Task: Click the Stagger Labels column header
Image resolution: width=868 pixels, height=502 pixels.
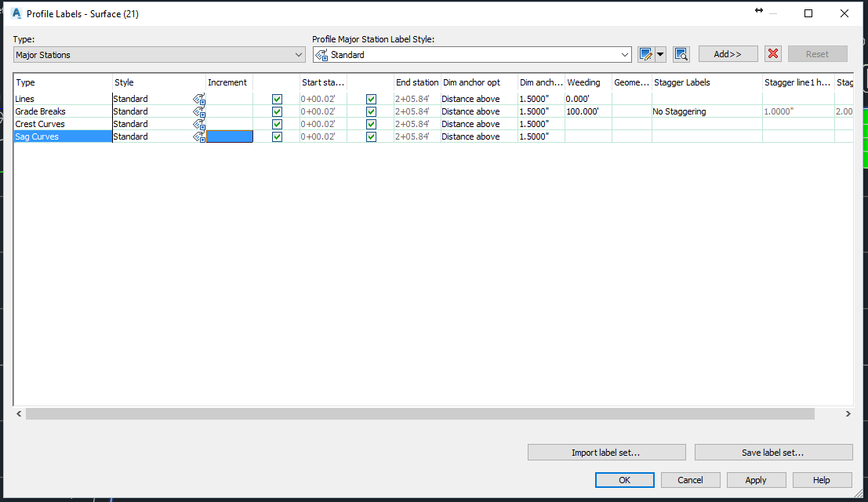Action: [707, 82]
